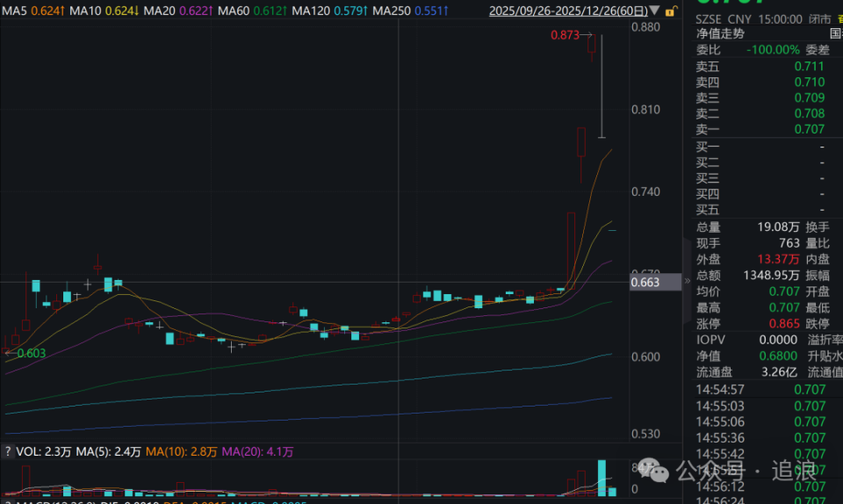Click the volume MA(10): 2.8万 label
Viewport: 843px width, 504px height.
click(x=181, y=451)
